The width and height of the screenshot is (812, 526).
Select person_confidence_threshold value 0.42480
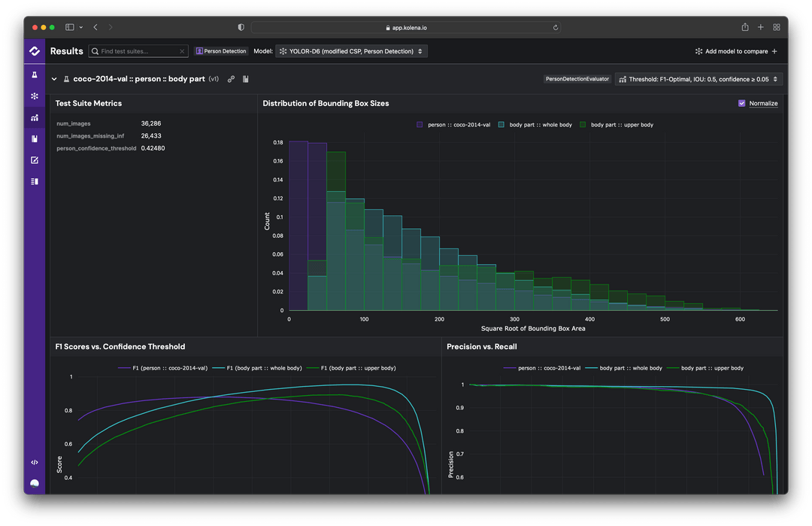pos(153,148)
